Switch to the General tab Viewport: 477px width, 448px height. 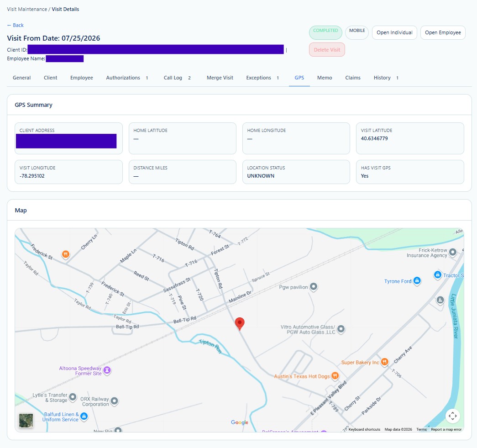click(x=21, y=78)
